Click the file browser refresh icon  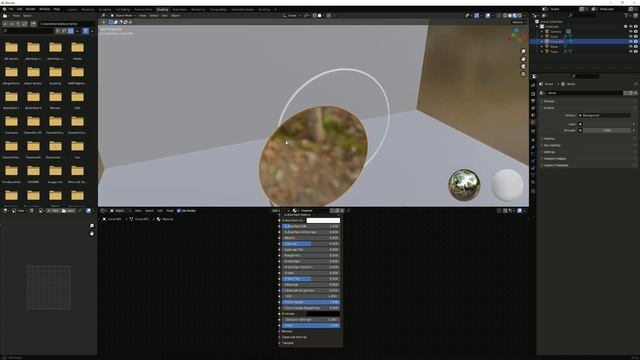[x=25, y=24]
